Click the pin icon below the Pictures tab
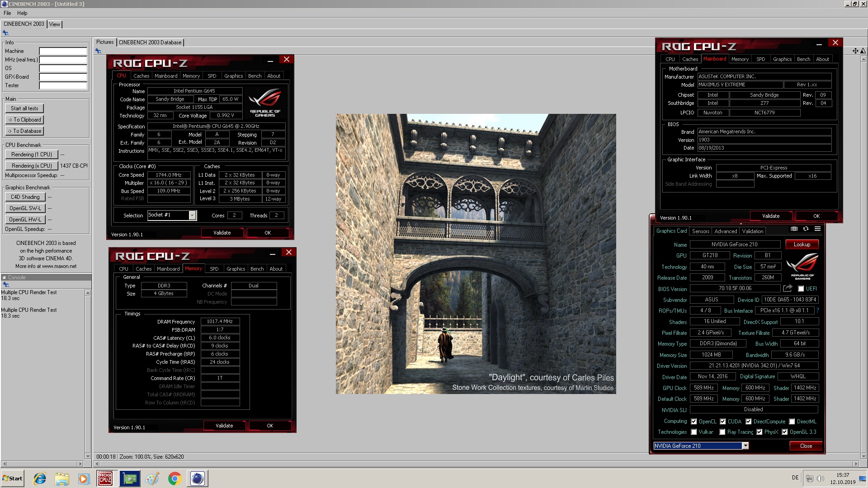 coord(98,51)
